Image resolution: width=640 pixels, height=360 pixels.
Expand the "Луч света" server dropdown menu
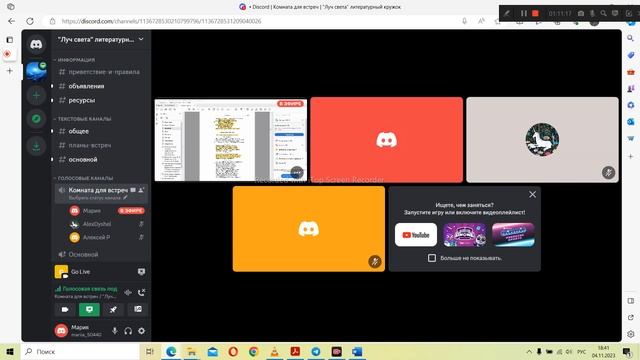[141, 40]
